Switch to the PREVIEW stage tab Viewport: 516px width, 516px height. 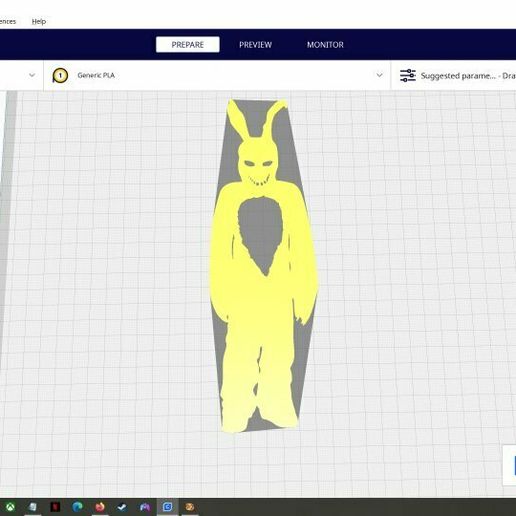[x=255, y=45]
